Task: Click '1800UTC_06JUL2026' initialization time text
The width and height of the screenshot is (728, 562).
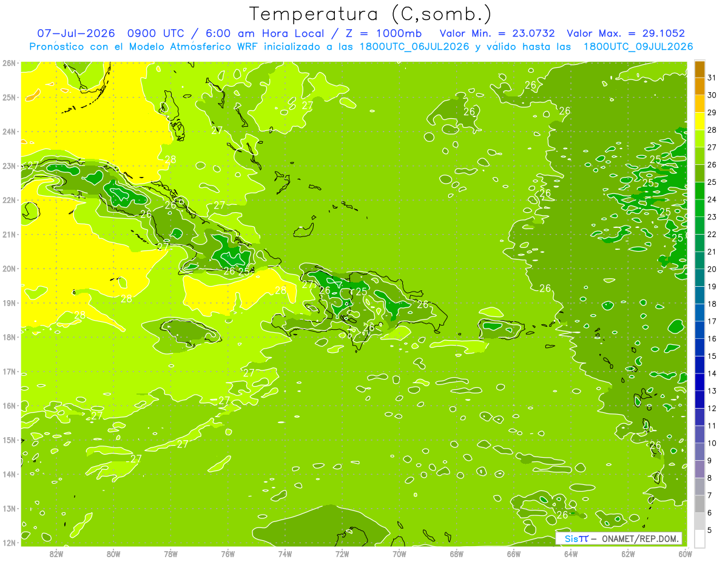Action: coord(414,46)
